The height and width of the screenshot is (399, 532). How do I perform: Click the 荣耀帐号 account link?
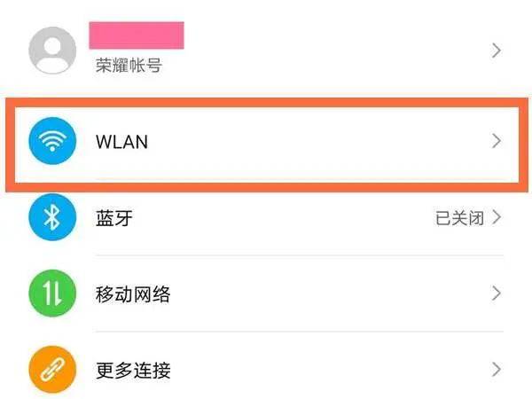(x=129, y=66)
